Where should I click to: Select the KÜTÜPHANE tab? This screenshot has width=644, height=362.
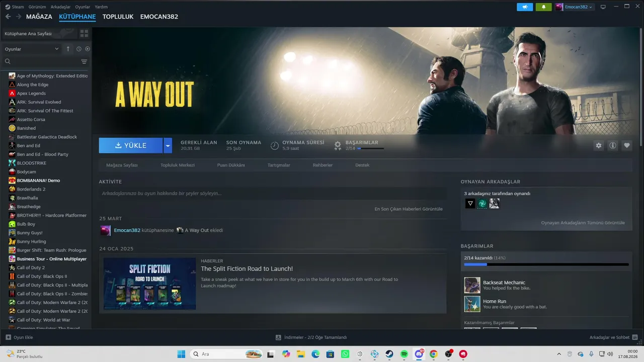click(x=77, y=17)
